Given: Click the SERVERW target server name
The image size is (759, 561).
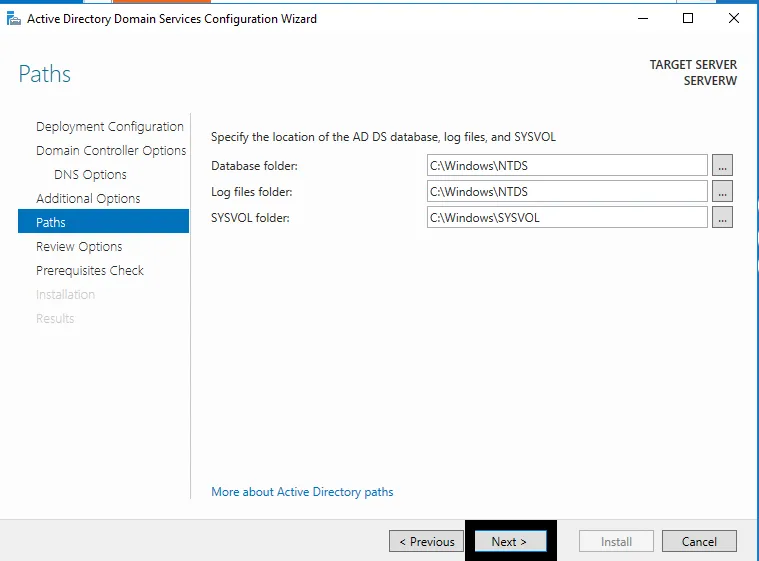Looking at the screenshot, I should point(710,81).
